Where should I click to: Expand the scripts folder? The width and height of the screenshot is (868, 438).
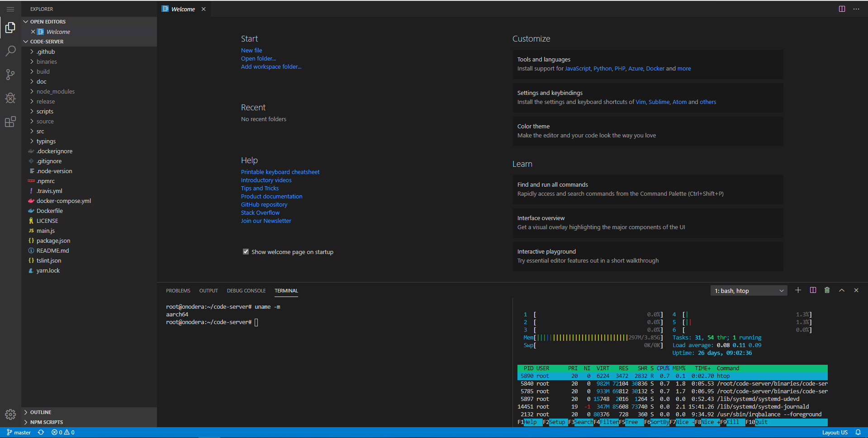click(89, 112)
